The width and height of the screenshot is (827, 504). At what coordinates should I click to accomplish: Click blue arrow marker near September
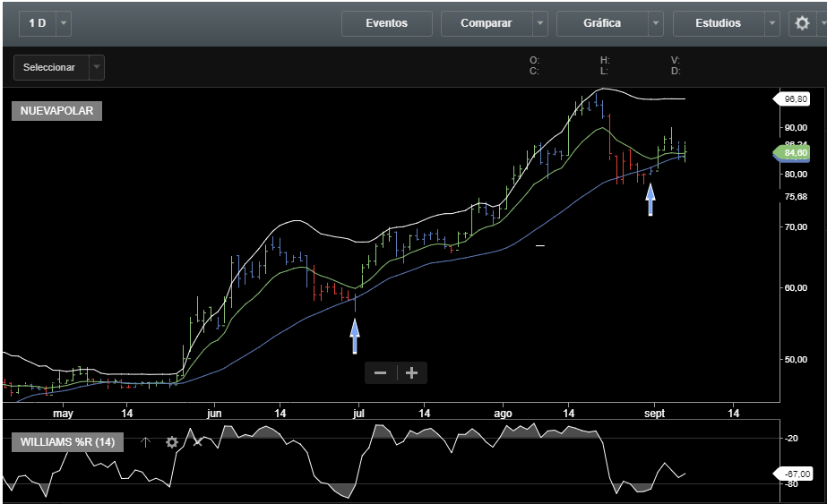click(650, 199)
